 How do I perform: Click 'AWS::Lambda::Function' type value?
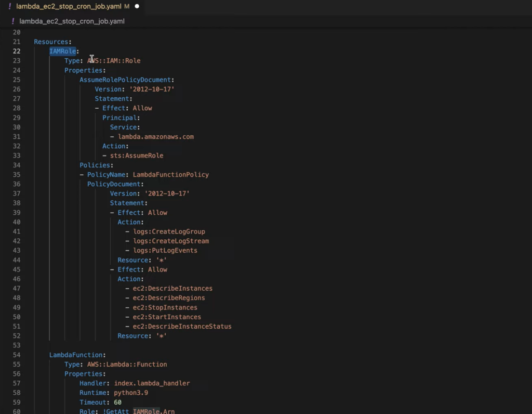pos(127,365)
